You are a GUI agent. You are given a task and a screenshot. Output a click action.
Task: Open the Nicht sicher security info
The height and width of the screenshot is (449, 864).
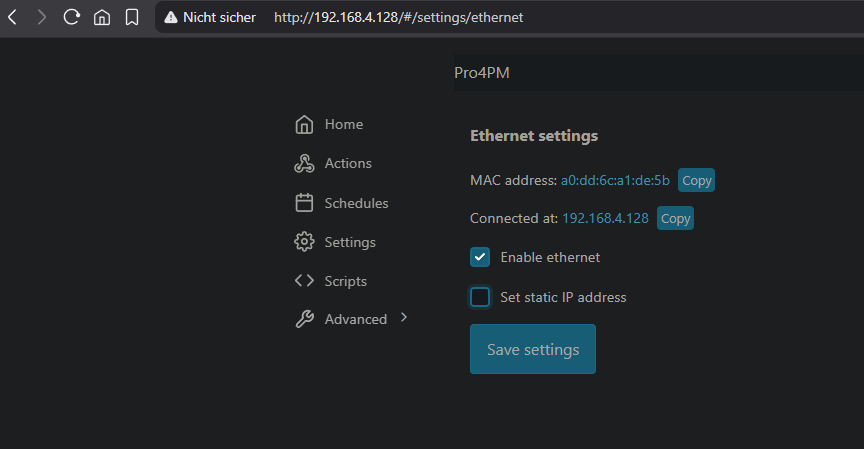(x=210, y=18)
